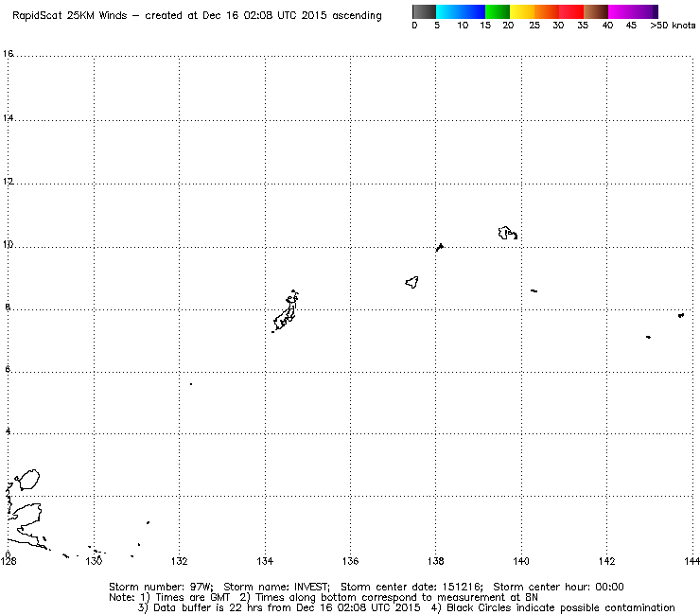Click the '25' label under the color scale
The height and width of the screenshot is (615, 700).
click(534, 26)
